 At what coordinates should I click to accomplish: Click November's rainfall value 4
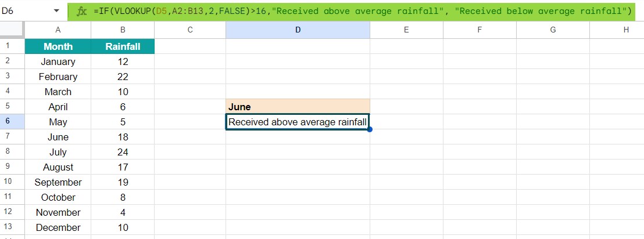[123, 212]
